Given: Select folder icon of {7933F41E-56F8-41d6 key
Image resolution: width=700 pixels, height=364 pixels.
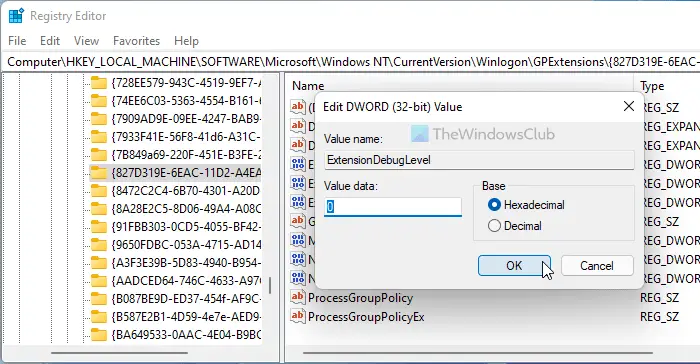Looking at the screenshot, I should pos(99,137).
